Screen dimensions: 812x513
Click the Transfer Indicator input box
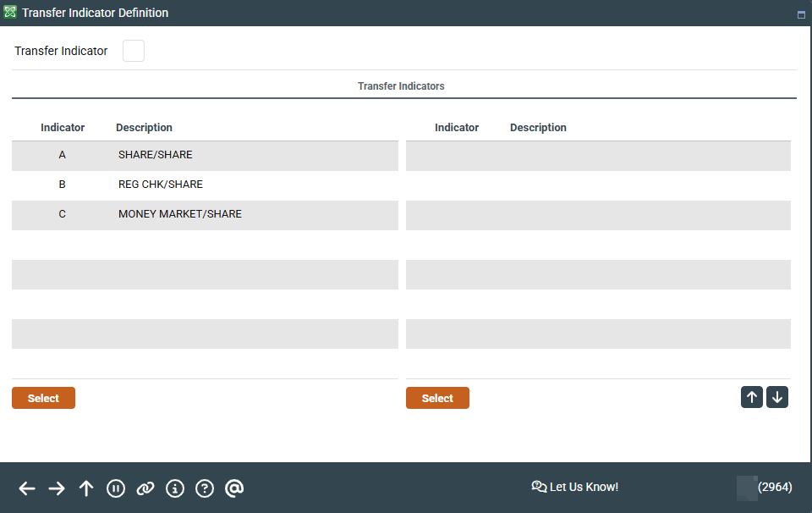coord(134,51)
